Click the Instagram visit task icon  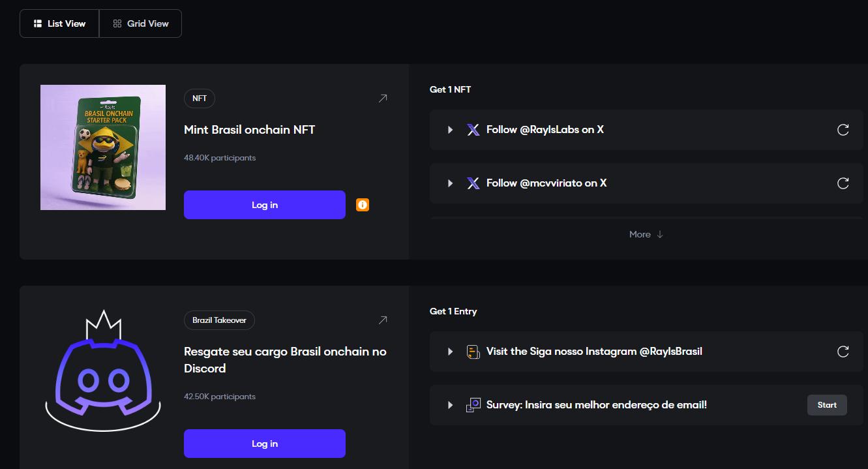click(473, 352)
